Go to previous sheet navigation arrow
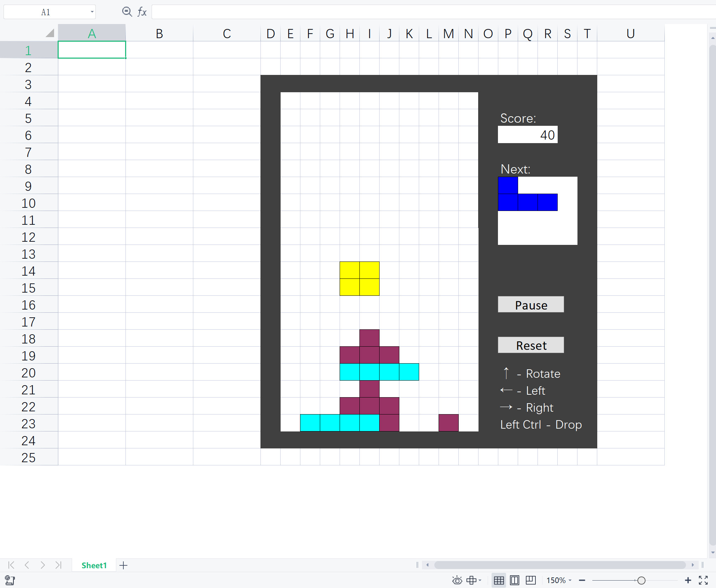The height and width of the screenshot is (588, 716). coord(27,565)
